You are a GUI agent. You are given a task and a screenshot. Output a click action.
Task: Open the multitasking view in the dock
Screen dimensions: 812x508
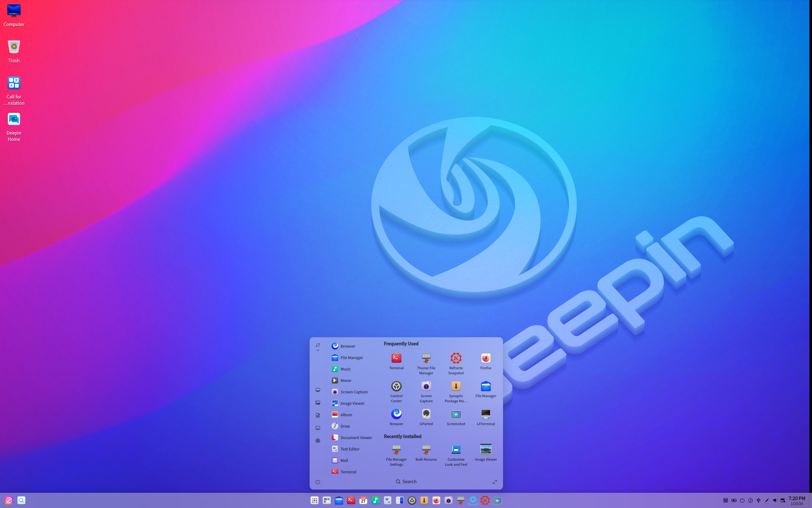click(x=326, y=500)
